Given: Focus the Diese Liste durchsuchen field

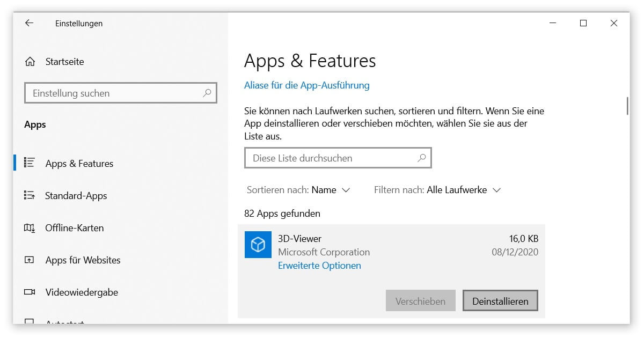Looking at the screenshot, I should pos(330,158).
